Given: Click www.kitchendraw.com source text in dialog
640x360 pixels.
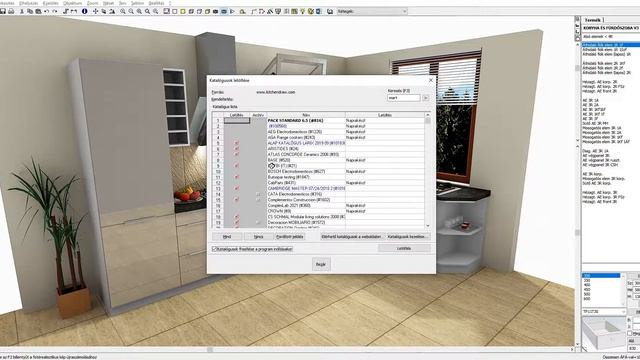Looking at the screenshot, I should click(x=276, y=92).
